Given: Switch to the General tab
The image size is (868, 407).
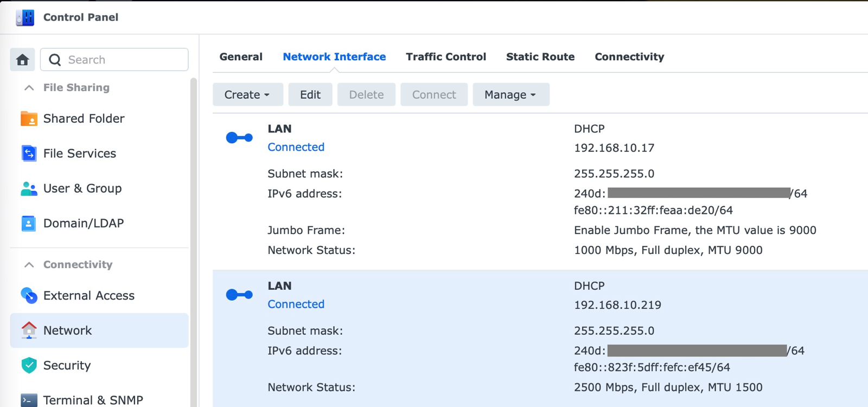Looking at the screenshot, I should pos(241,57).
